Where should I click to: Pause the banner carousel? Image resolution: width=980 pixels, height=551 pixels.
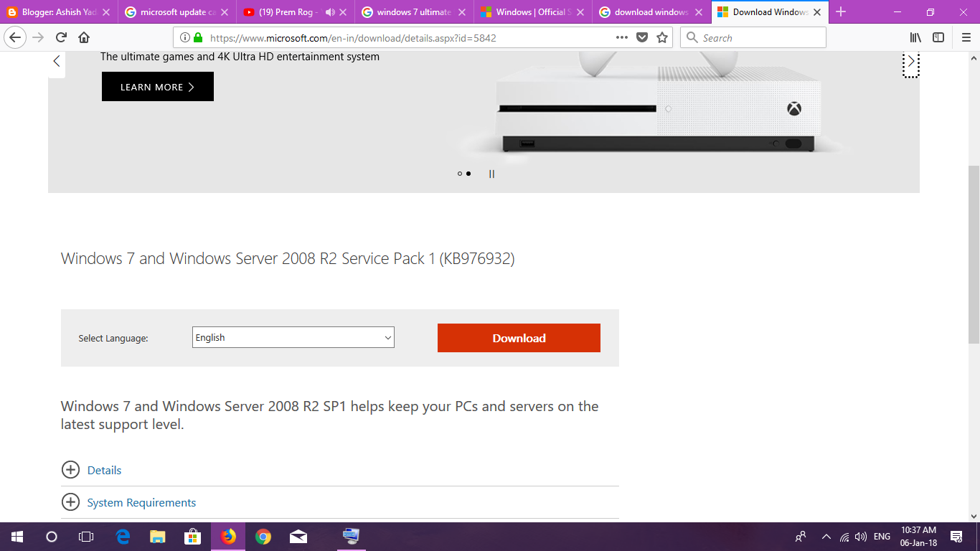[x=491, y=174]
